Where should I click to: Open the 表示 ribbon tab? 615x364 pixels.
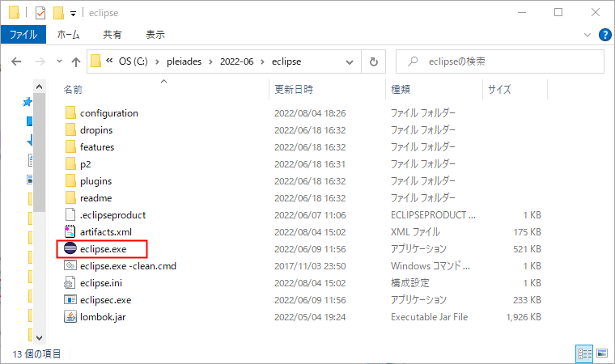[x=155, y=35]
